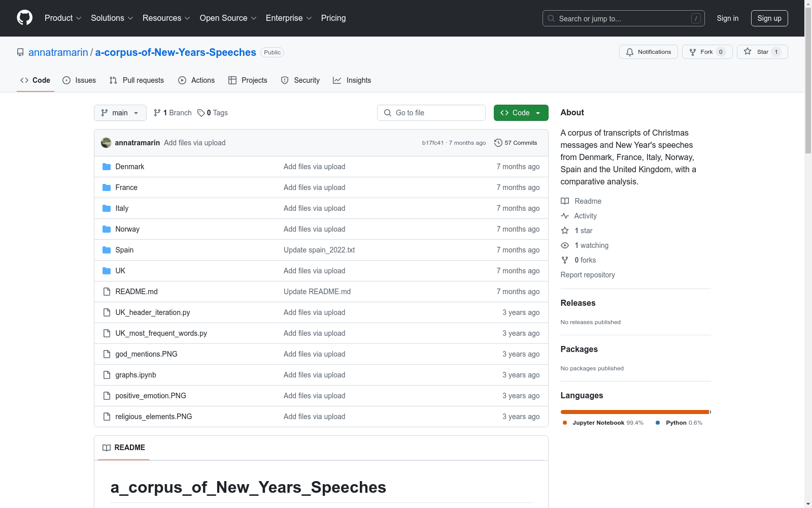
Task: Click the Jupyter Notebook language bar segment
Action: point(634,412)
